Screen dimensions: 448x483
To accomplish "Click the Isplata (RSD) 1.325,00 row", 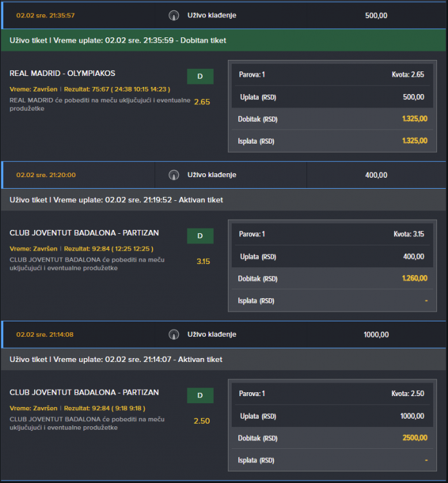I will (332, 141).
